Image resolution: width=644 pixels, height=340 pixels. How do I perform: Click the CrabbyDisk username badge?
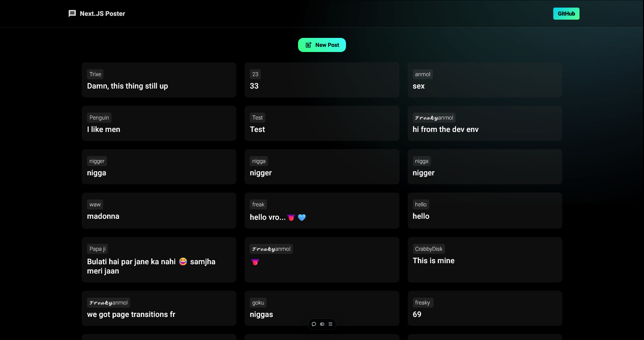tap(428, 249)
